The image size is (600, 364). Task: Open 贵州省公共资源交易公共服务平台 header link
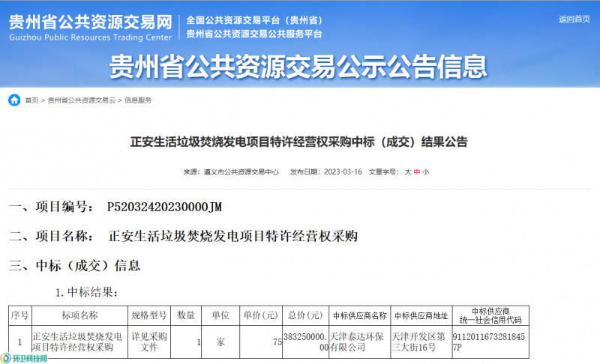[254, 34]
